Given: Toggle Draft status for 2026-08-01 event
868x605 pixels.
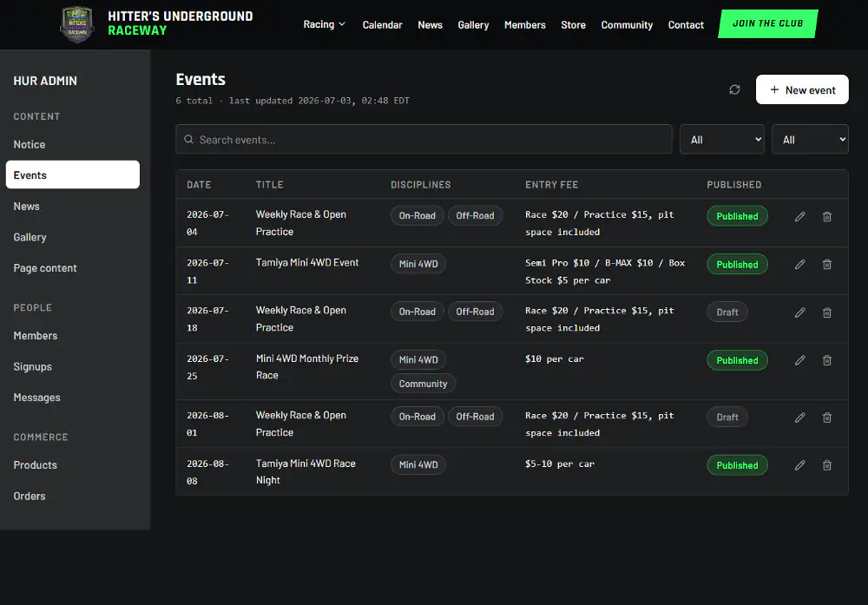Looking at the screenshot, I should (727, 417).
